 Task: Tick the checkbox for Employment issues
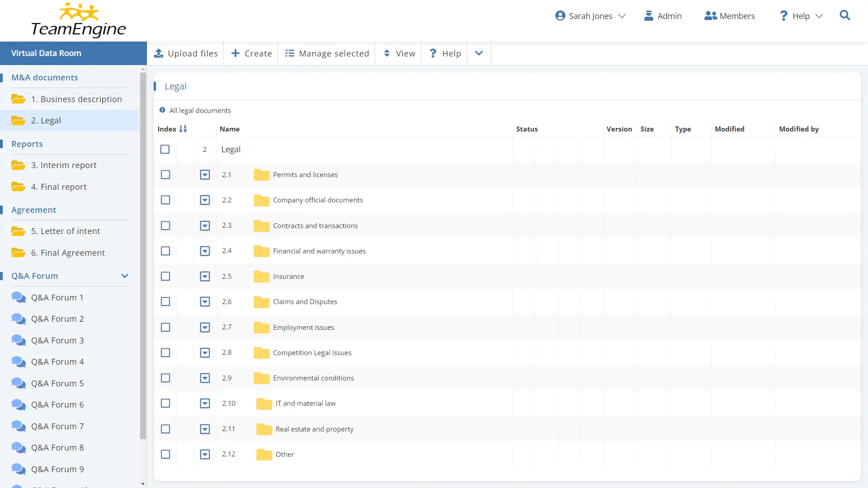165,327
